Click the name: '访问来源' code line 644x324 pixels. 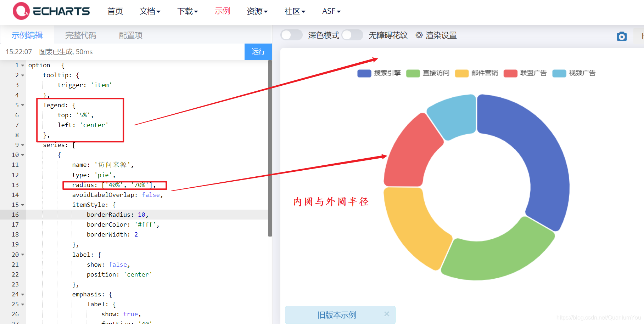(x=103, y=165)
